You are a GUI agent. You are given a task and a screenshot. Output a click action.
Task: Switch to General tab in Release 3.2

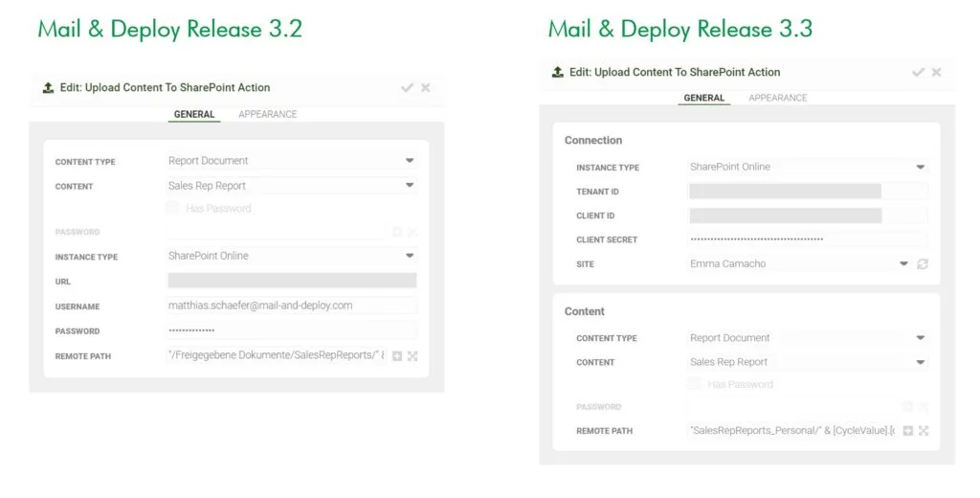pyautogui.click(x=194, y=114)
